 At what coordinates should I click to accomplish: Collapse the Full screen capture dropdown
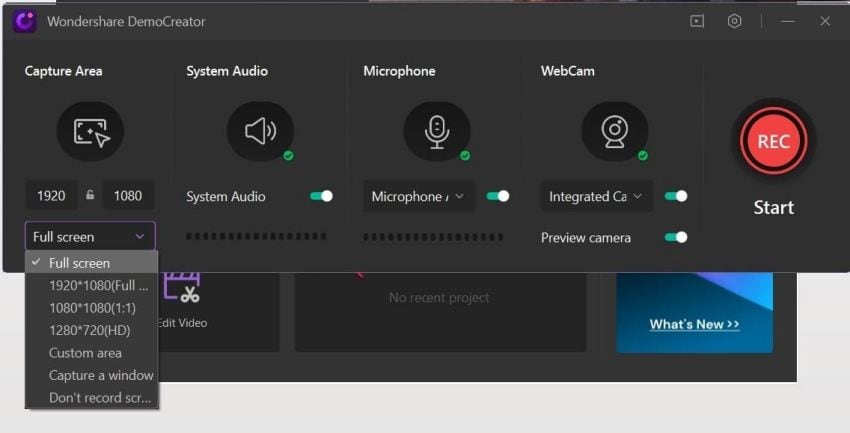90,237
